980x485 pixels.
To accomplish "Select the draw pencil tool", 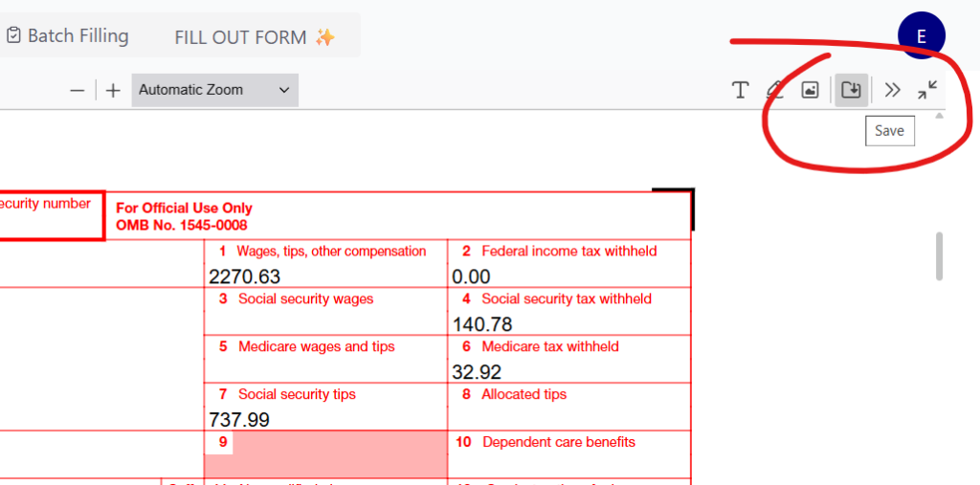I will (775, 90).
